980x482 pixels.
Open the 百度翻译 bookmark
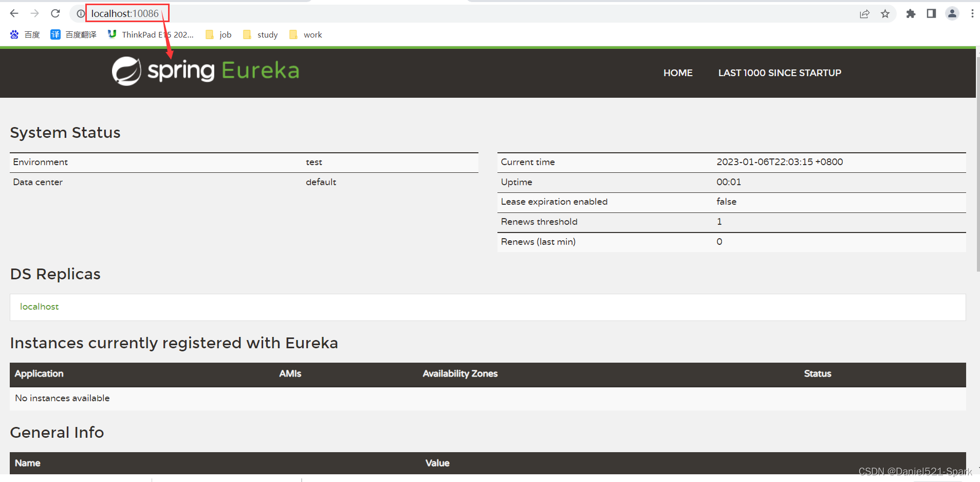coord(73,34)
